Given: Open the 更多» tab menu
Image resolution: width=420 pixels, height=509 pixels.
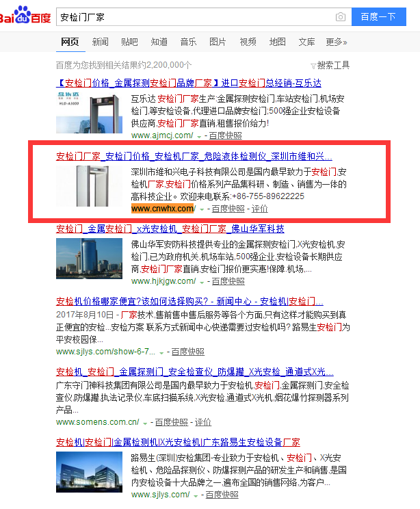Looking at the screenshot, I should pyautogui.click(x=337, y=42).
